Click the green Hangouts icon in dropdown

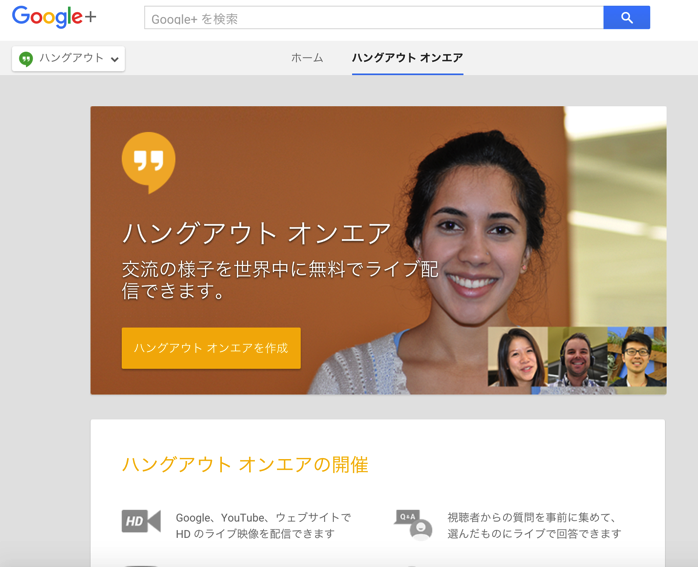pyautogui.click(x=26, y=59)
